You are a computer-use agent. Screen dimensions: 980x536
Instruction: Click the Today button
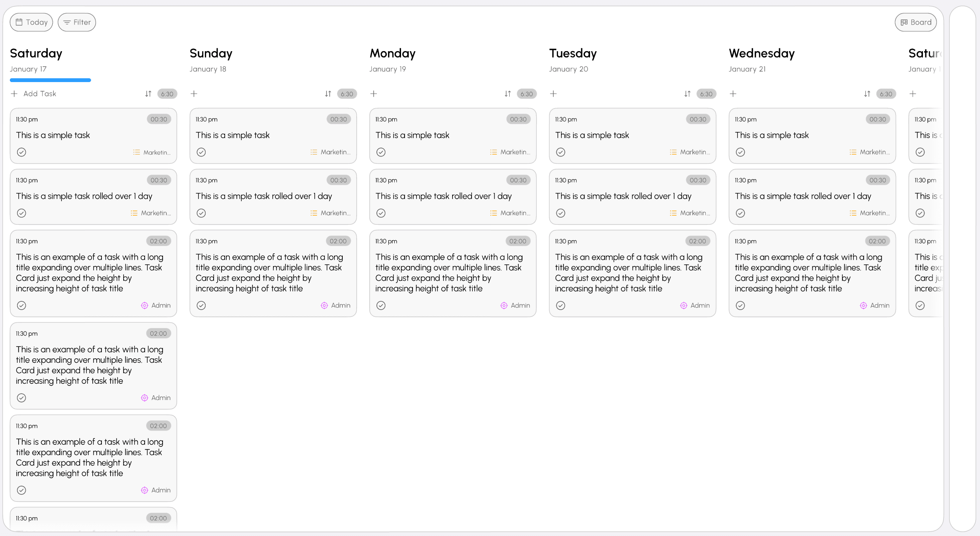[31, 22]
